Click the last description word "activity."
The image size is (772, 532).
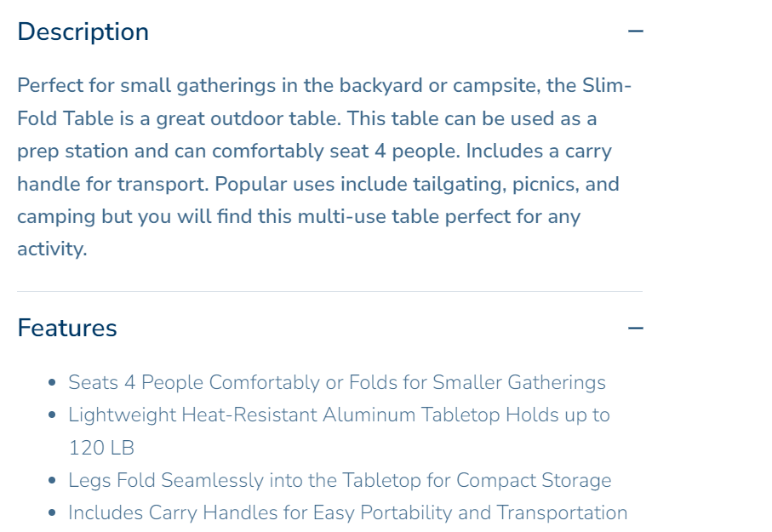pyautogui.click(x=52, y=249)
